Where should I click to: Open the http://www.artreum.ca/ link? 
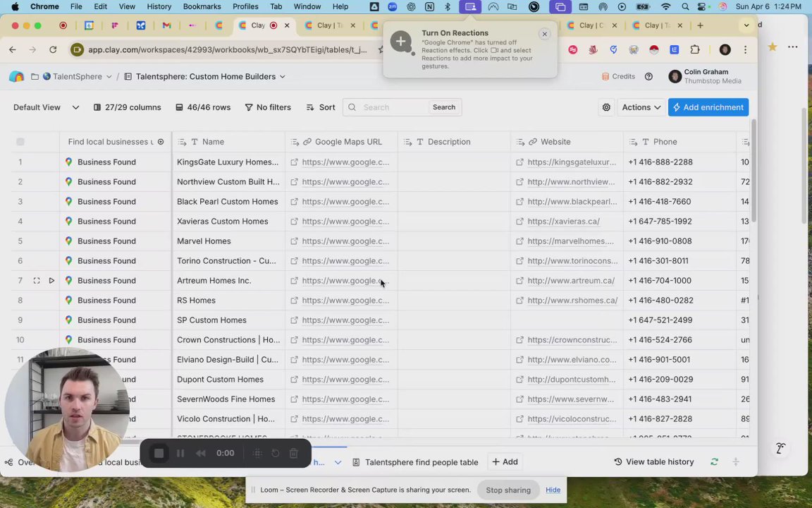click(571, 280)
